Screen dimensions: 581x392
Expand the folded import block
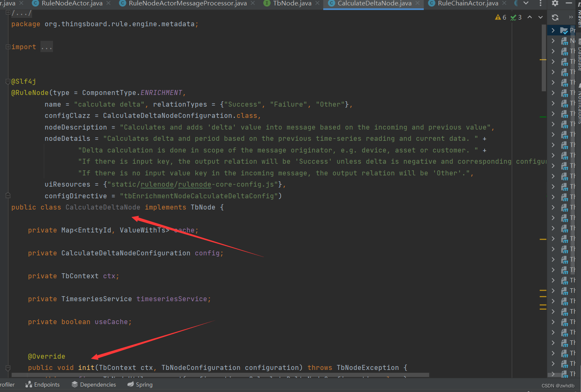point(8,47)
